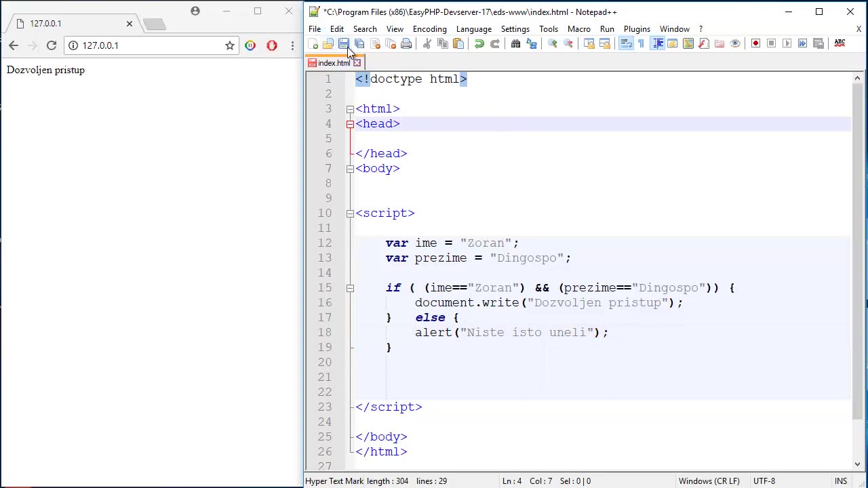The image size is (868, 488).
Task: Click the ABC spell check icon
Action: (x=840, y=43)
